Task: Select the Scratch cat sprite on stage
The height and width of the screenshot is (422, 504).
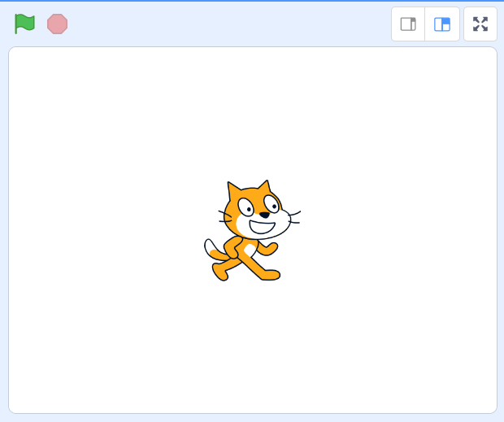Action: pyautogui.click(x=252, y=230)
